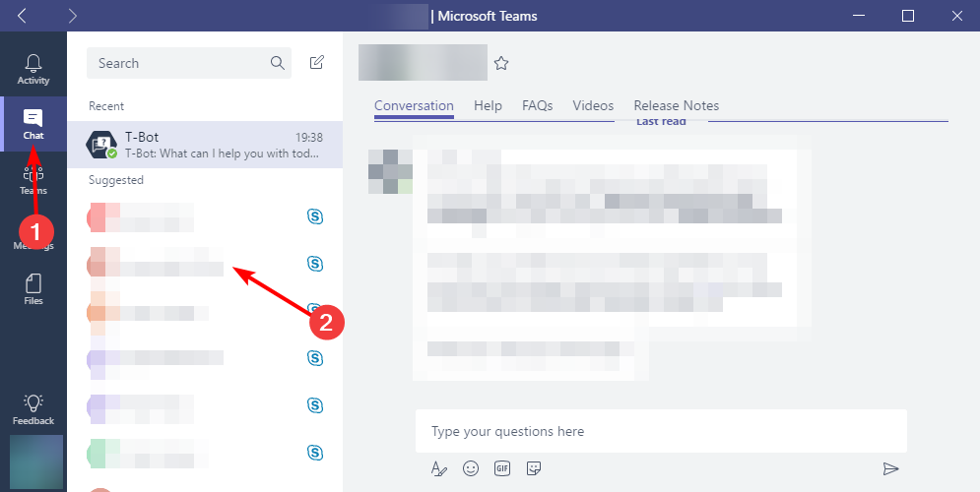The height and width of the screenshot is (492, 980).
Task: Go forward with the right arrow
Action: click(x=73, y=16)
